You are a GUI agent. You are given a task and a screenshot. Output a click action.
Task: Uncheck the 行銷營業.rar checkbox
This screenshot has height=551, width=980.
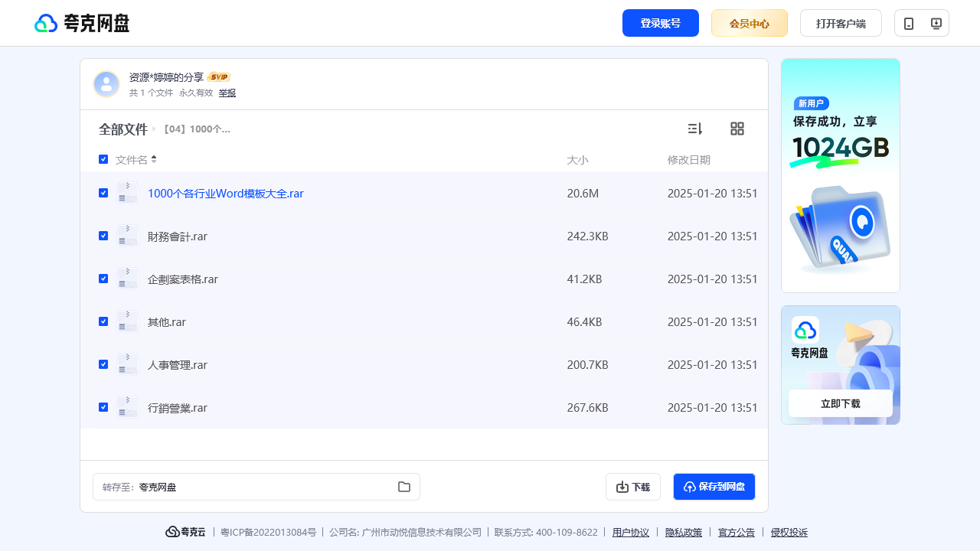103,407
